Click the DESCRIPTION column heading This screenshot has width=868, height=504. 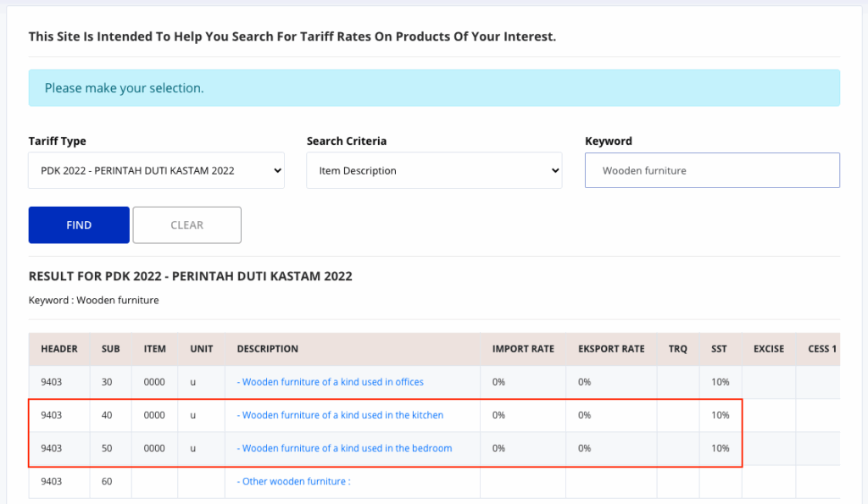coord(267,349)
